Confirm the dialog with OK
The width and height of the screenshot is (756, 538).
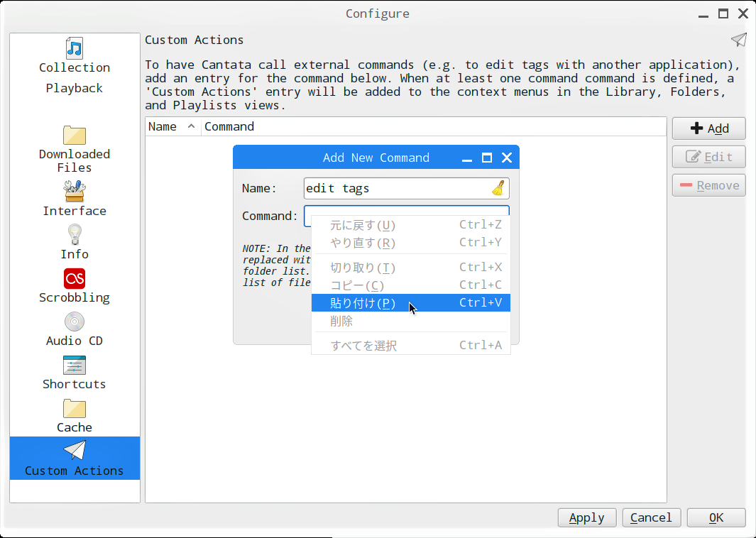[x=716, y=517]
